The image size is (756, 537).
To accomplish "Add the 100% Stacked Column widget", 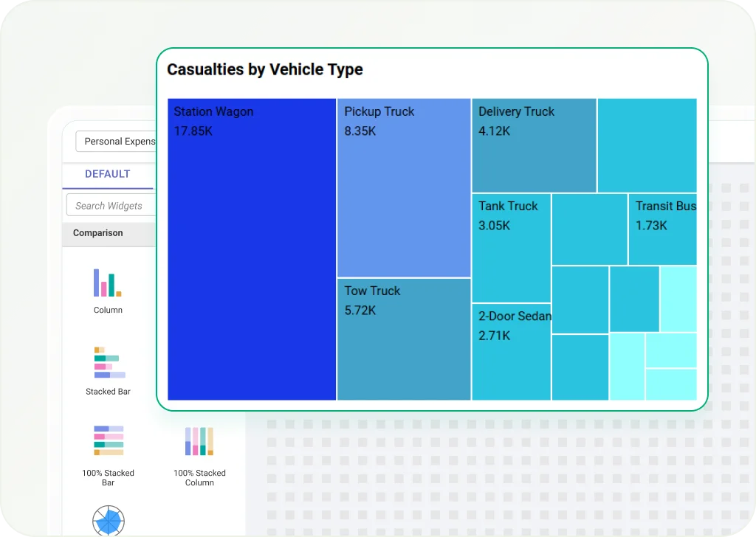I will [199, 441].
